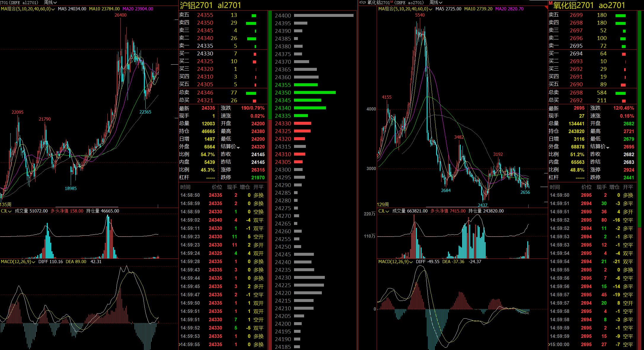Click 卖五 price 24355 in 沪铝 order book
This screenshot has height=350, width=644.
click(x=205, y=15)
